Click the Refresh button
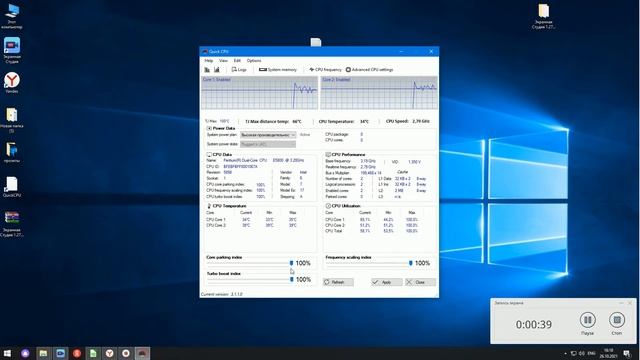The height and width of the screenshot is (360, 640). click(x=338, y=282)
